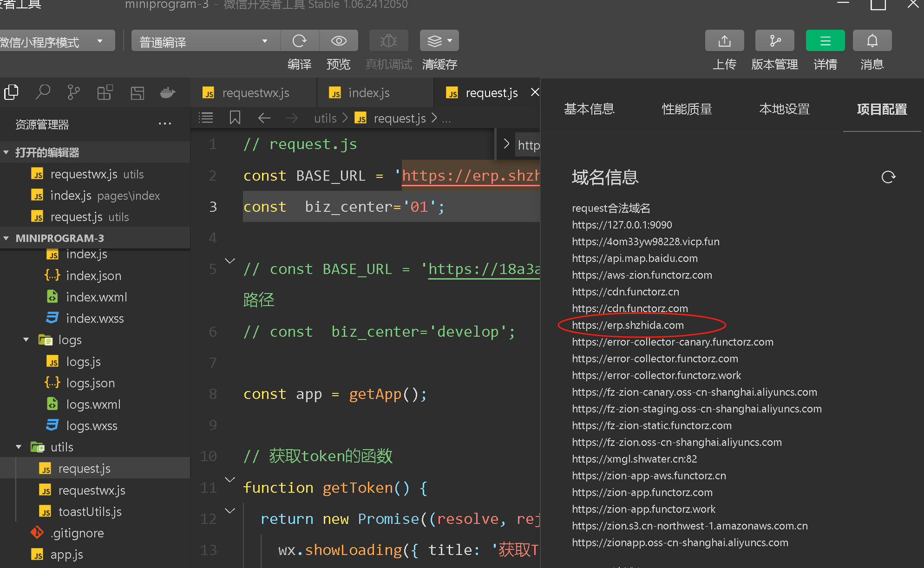Click the bookmark icon in breadcrumb bar
Image resolution: width=924 pixels, height=568 pixels.
click(235, 118)
